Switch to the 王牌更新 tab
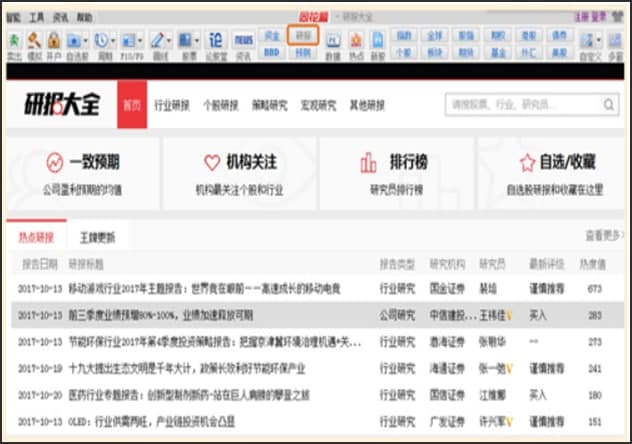Viewport: 632px width, 444px height. [x=97, y=238]
